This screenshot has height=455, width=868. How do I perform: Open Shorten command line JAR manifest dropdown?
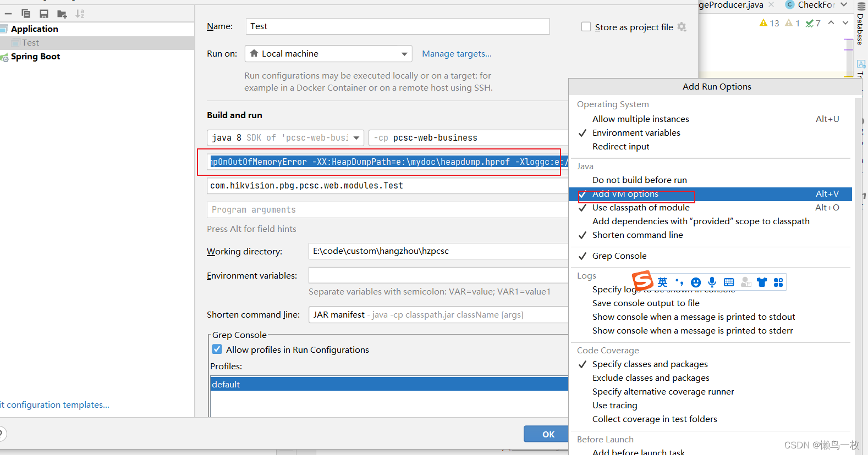pyautogui.click(x=438, y=315)
